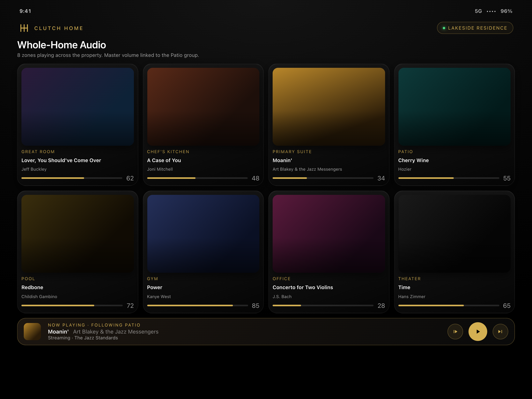Click Office volume value 28

coord(381,306)
